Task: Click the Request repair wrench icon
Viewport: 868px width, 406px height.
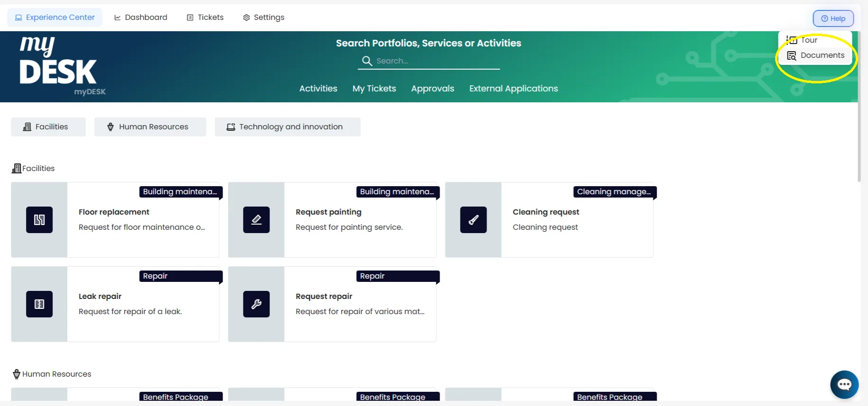Action: click(256, 304)
